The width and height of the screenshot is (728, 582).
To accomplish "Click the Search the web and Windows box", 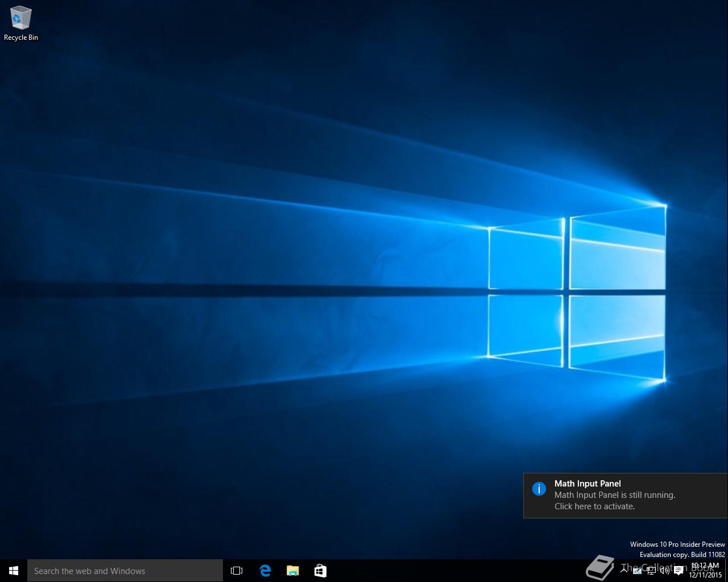I will [125, 571].
